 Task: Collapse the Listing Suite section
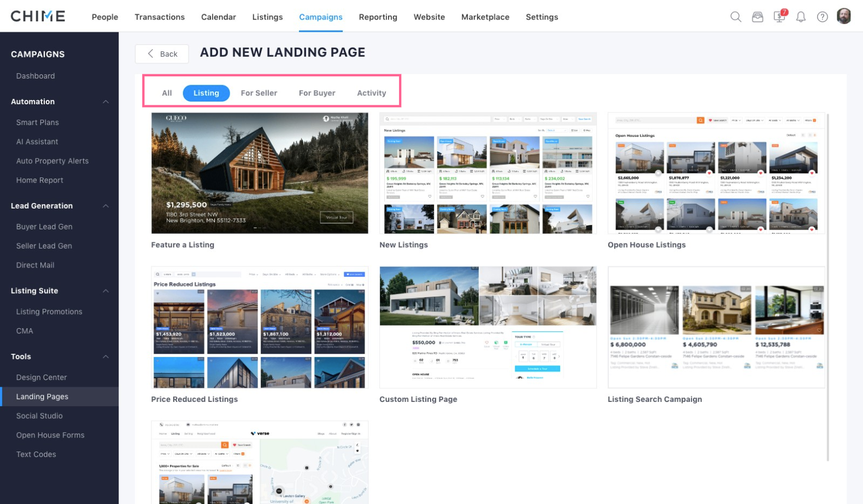pos(105,291)
